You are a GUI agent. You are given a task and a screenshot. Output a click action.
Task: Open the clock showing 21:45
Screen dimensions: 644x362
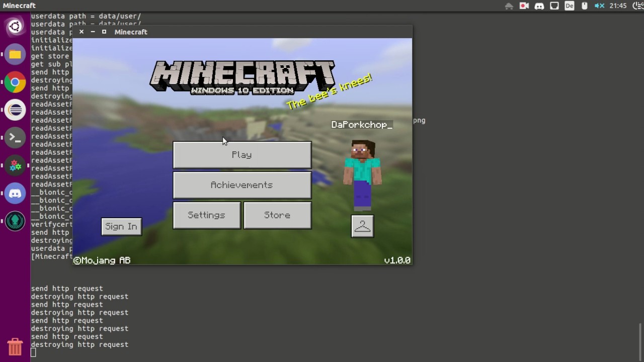coord(618,6)
